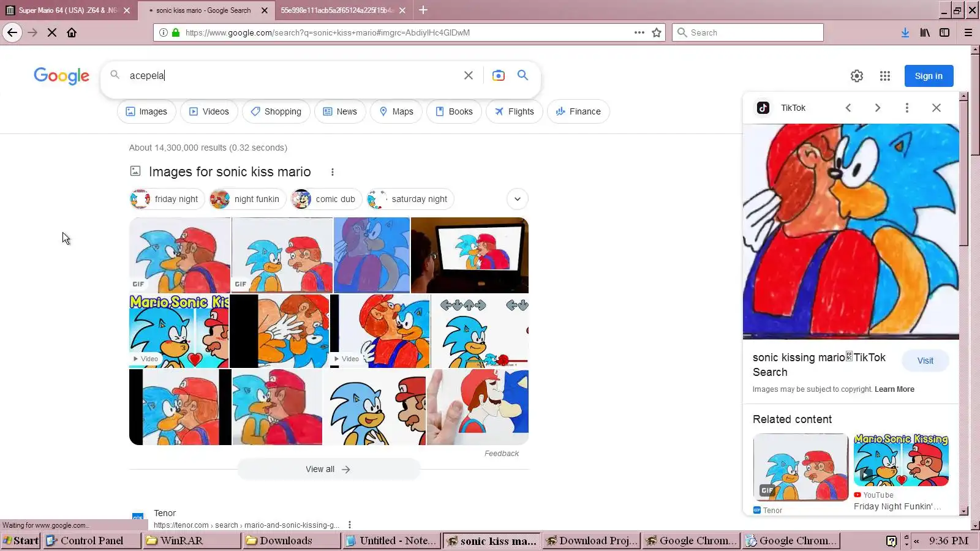Switch to the Videos search tab
The image size is (980, 551).
(209, 111)
